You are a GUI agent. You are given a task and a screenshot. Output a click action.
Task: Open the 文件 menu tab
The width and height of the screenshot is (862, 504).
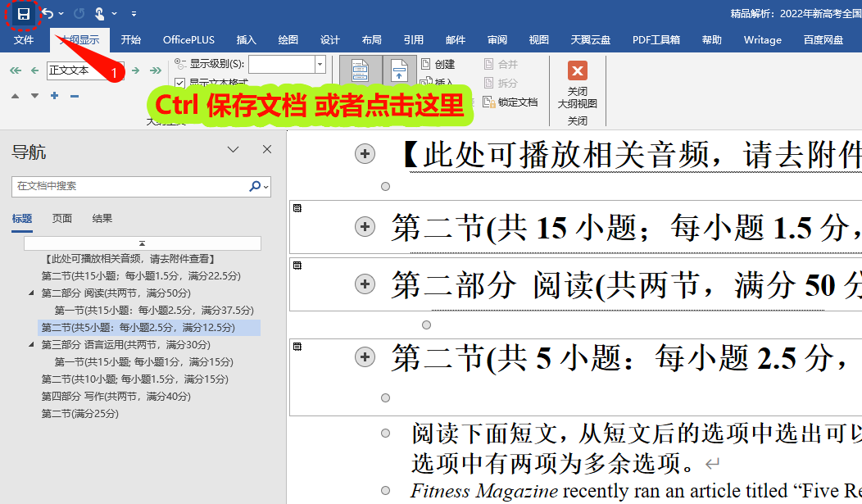[x=24, y=39]
